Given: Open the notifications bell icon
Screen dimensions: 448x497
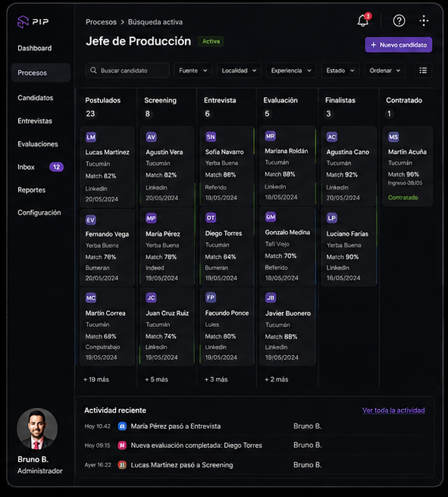Looking at the screenshot, I should (x=363, y=21).
